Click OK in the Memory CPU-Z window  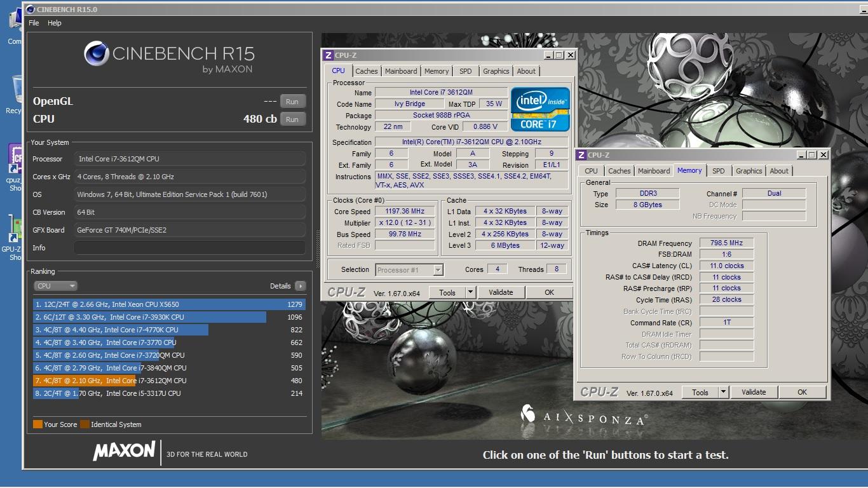click(802, 392)
